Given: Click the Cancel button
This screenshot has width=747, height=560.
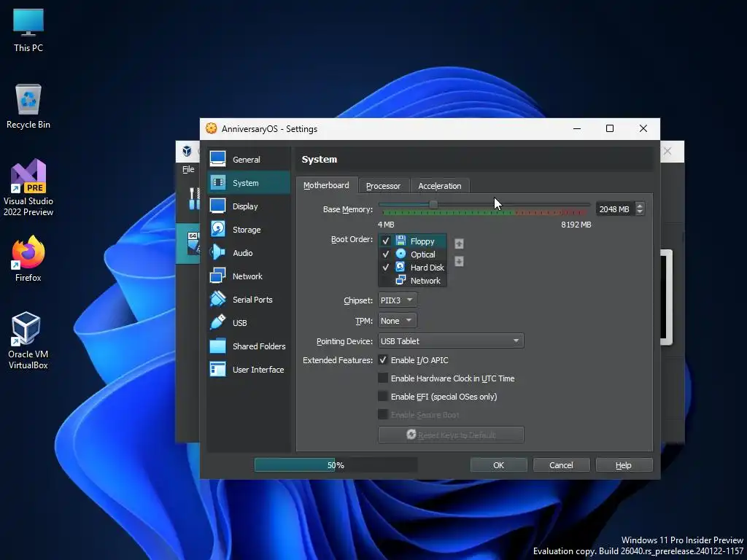Looking at the screenshot, I should [561, 464].
